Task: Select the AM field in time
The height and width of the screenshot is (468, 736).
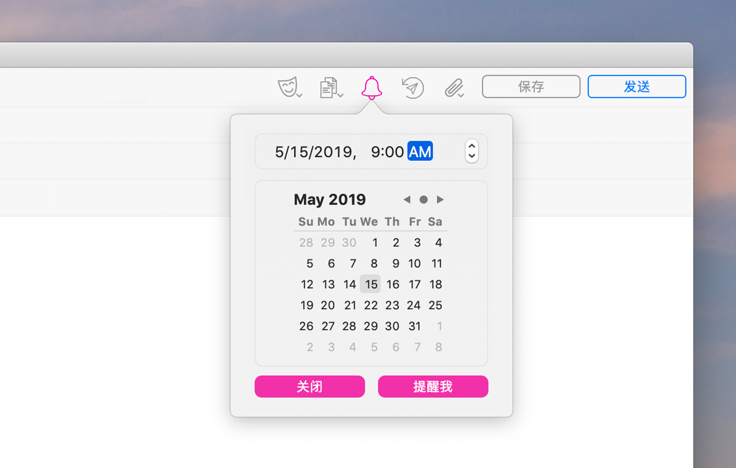Action: point(420,152)
